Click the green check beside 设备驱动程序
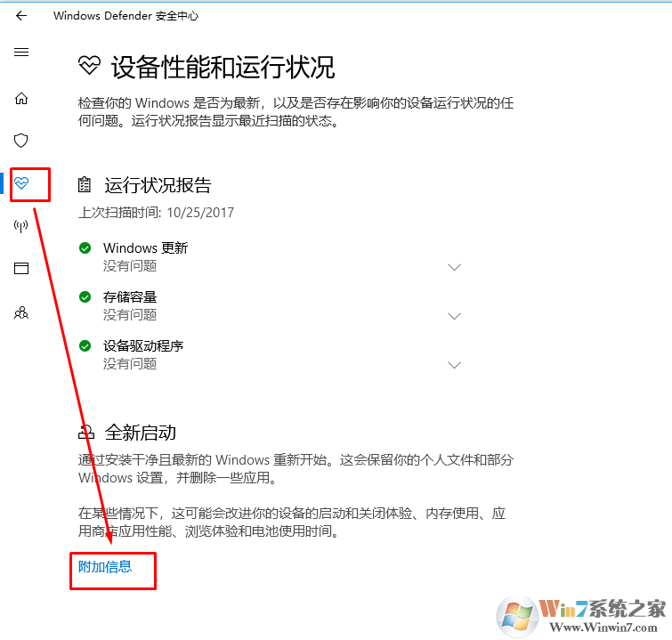 [85, 345]
